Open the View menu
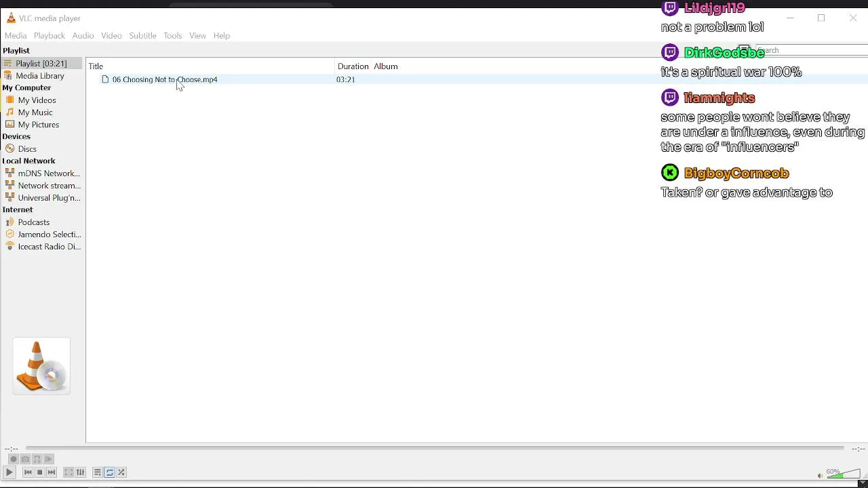Screen dimensions: 868x488 [x=197, y=35]
